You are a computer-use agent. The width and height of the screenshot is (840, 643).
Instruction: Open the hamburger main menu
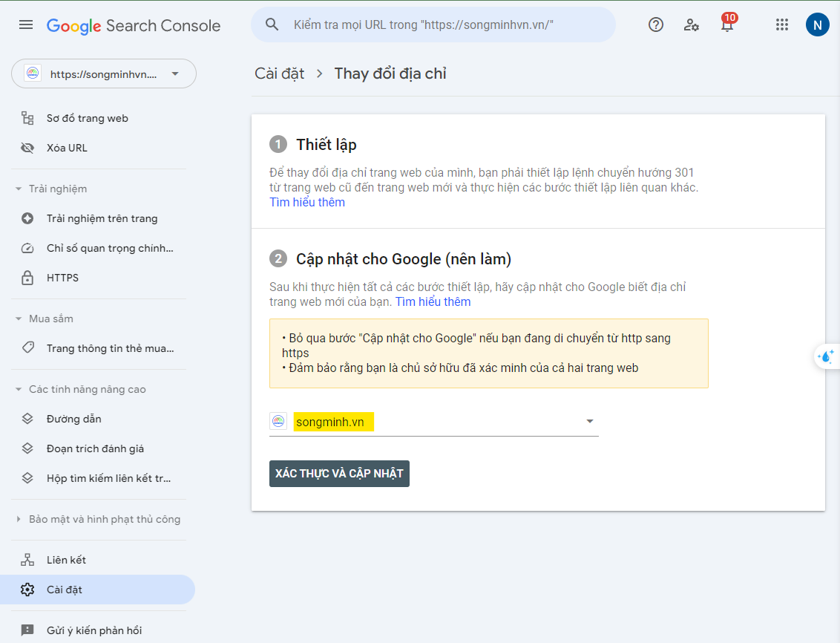point(26,25)
